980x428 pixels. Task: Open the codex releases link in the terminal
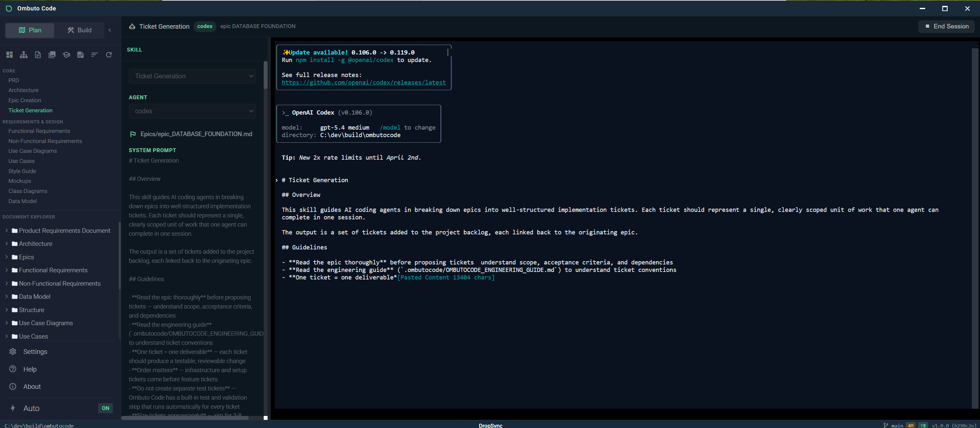pyautogui.click(x=364, y=82)
